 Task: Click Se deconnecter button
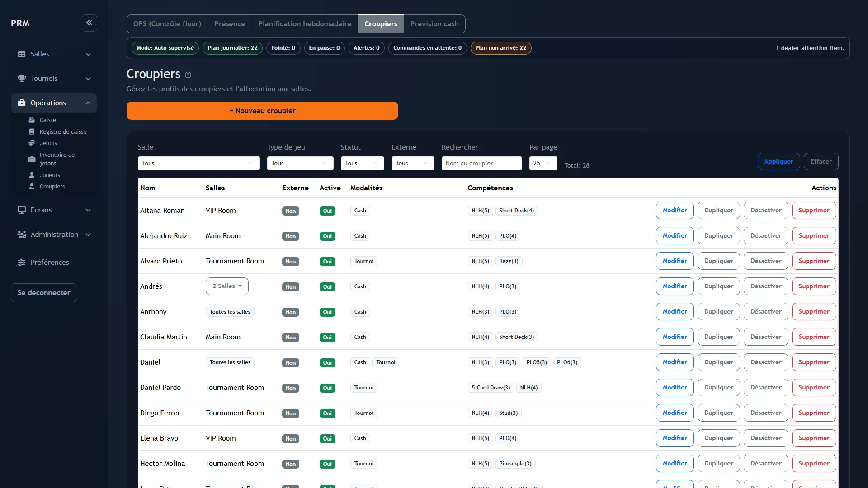44,293
